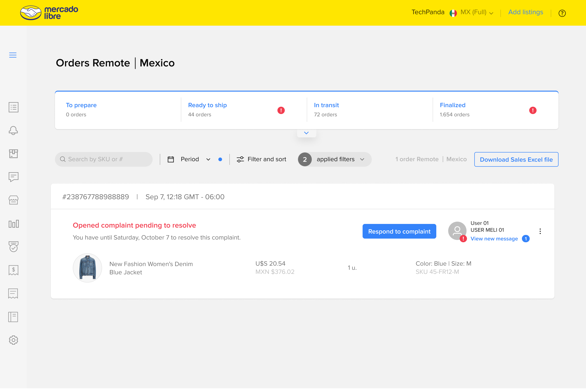The width and height of the screenshot is (586, 392).
Task: Click the storefront sidebar icon
Action: point(13,200)
